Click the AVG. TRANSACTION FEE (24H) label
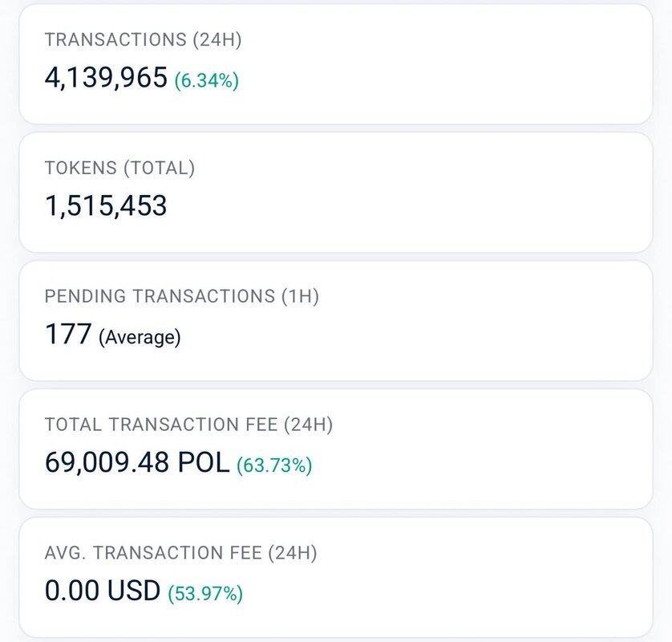 click(x=181, y=553)
